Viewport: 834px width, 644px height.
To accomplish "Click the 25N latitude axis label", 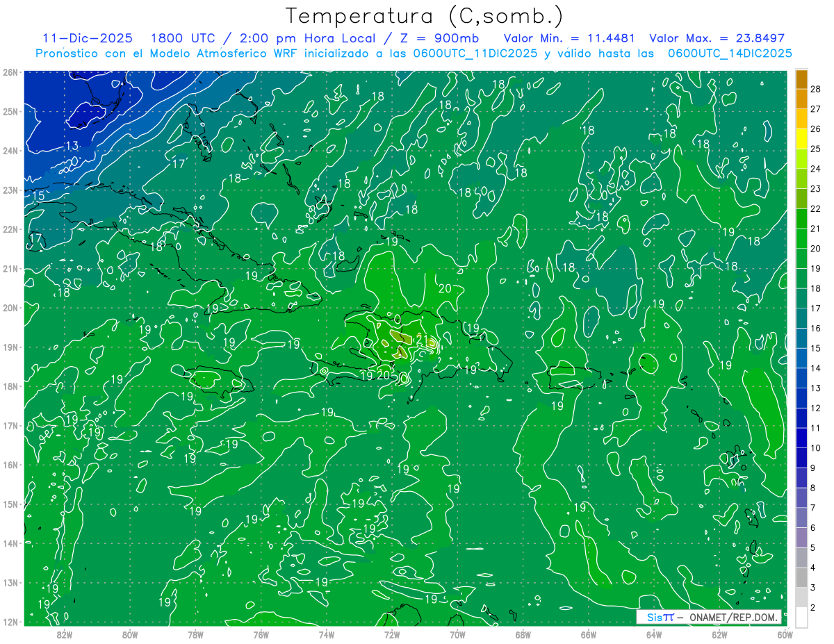I will [x=10, y=111].
